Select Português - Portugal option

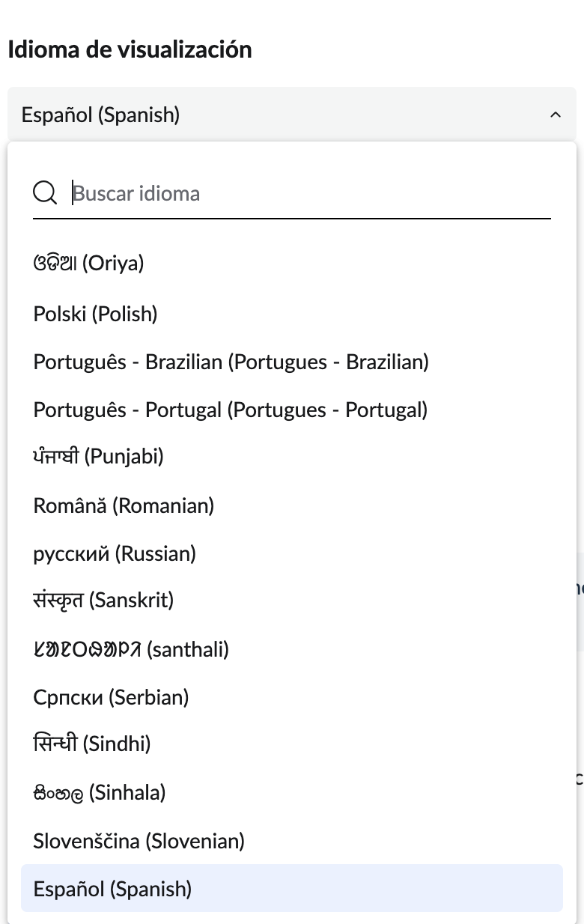tap(230, 410)
